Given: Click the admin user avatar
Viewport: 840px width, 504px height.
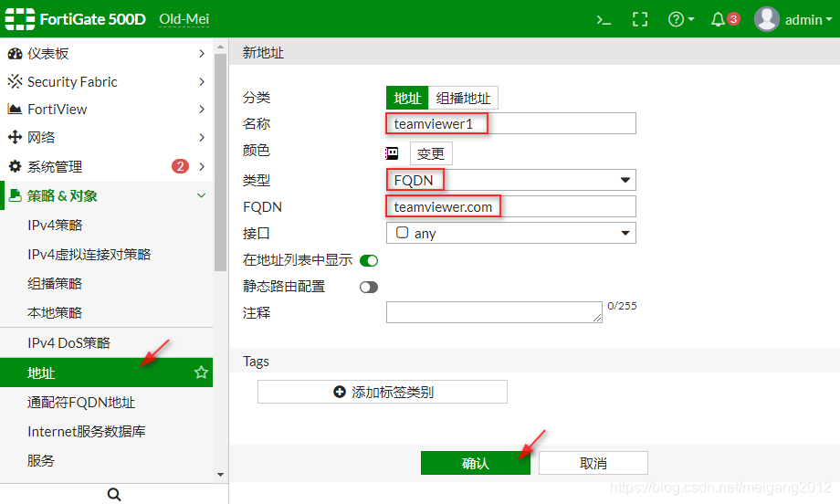Looking at the screenshot, I should (767, 19).
